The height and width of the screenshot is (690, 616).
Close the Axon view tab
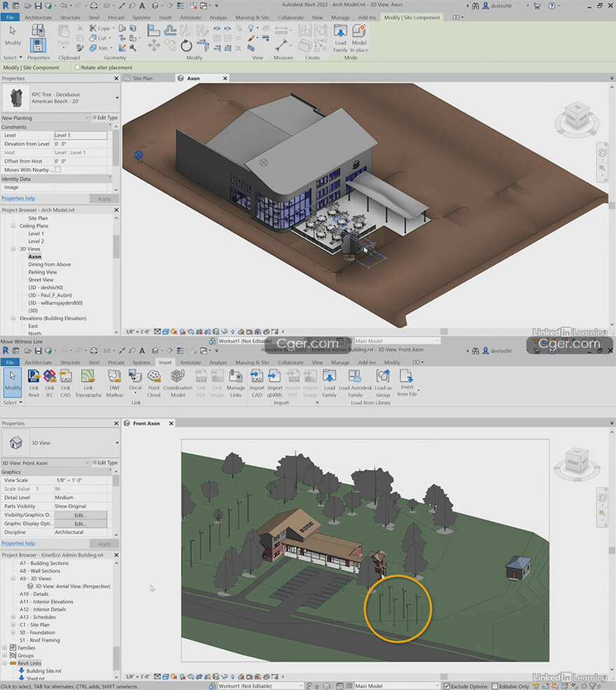tap(225, 78)
